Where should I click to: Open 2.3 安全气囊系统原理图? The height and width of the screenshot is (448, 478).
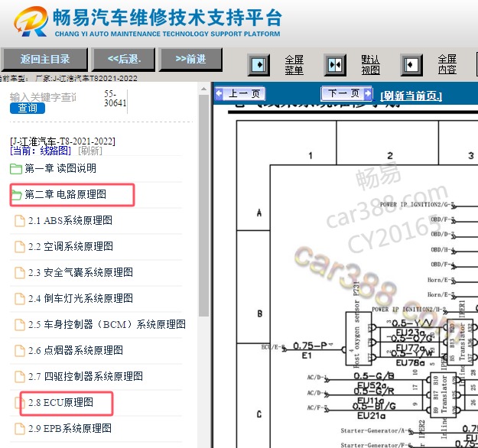tap(80, 272)
